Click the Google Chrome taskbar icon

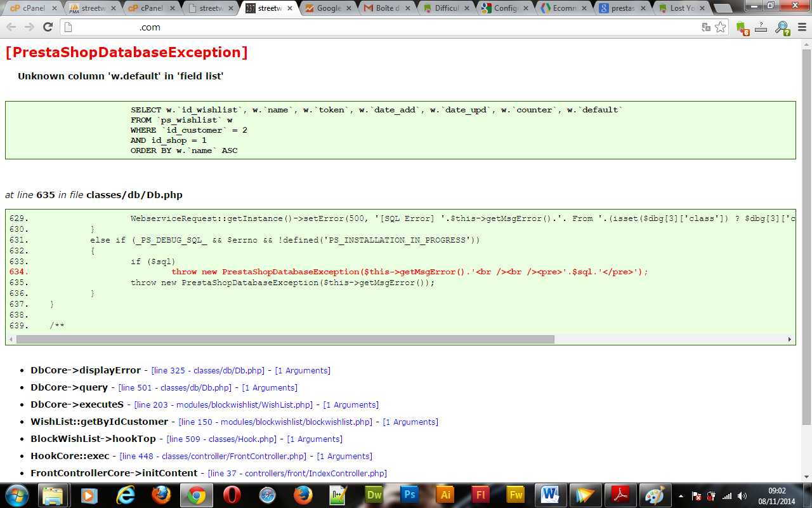click(x=197, y=495)
